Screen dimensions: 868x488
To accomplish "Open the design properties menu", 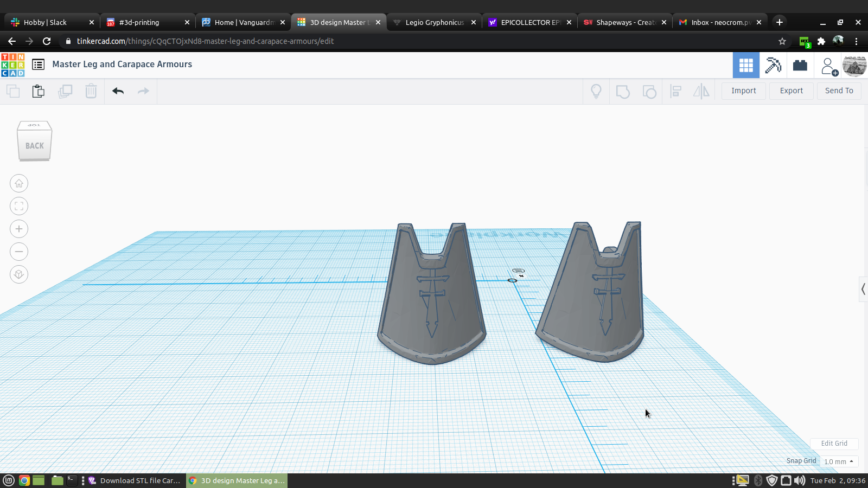I will [38, 65].
